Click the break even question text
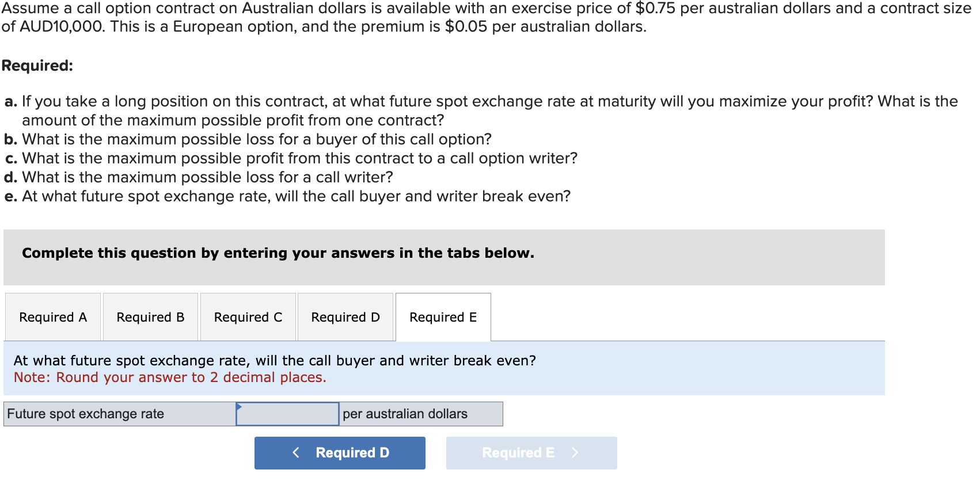 (275, 360)
